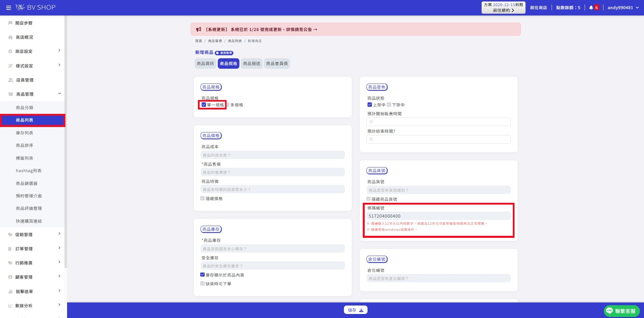
Task: Click the 數據分析 chart icon
Action: coord(10,306)
